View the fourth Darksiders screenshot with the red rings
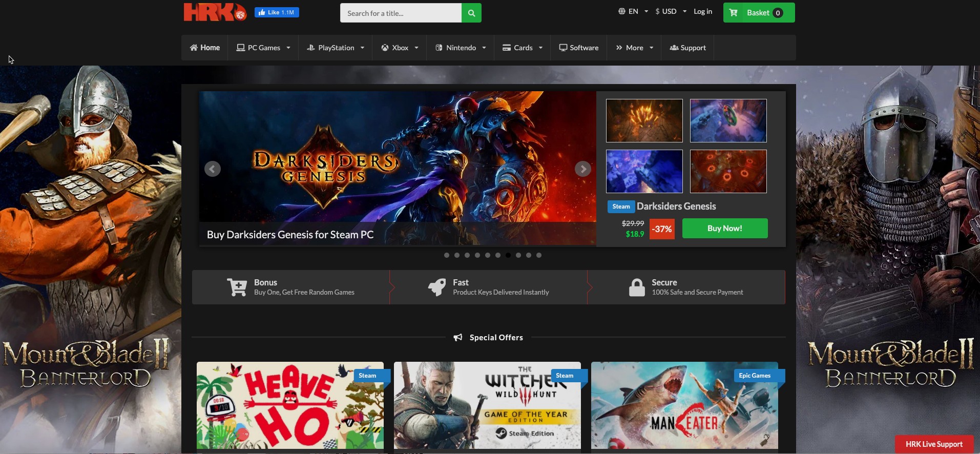 (728, 172)
